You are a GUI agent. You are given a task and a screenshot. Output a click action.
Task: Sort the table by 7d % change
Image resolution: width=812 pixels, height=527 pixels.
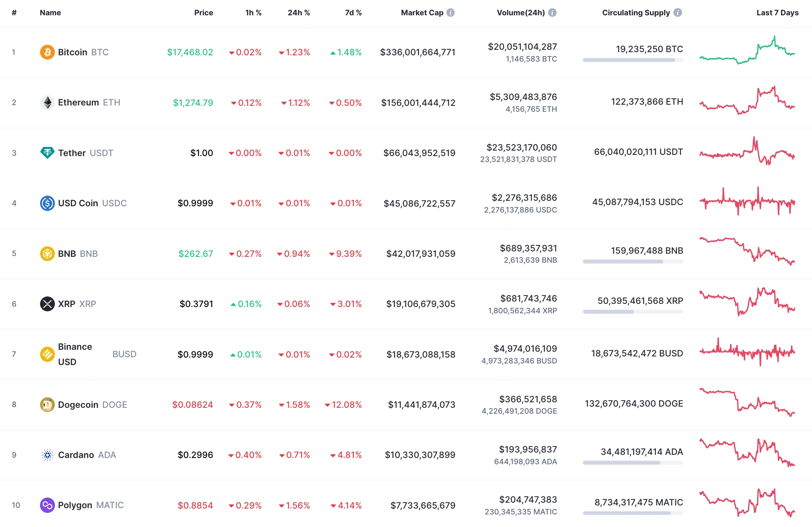(x=352, y=12)
